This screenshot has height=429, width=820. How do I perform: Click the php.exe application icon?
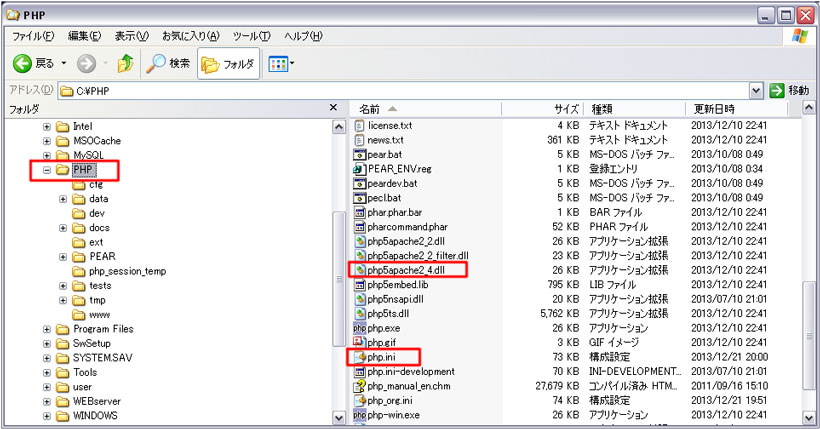tap(359, 329)
